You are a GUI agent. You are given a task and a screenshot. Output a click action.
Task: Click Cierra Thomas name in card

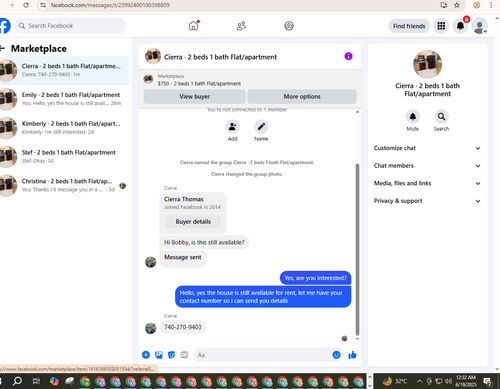(x=184, y=199)
